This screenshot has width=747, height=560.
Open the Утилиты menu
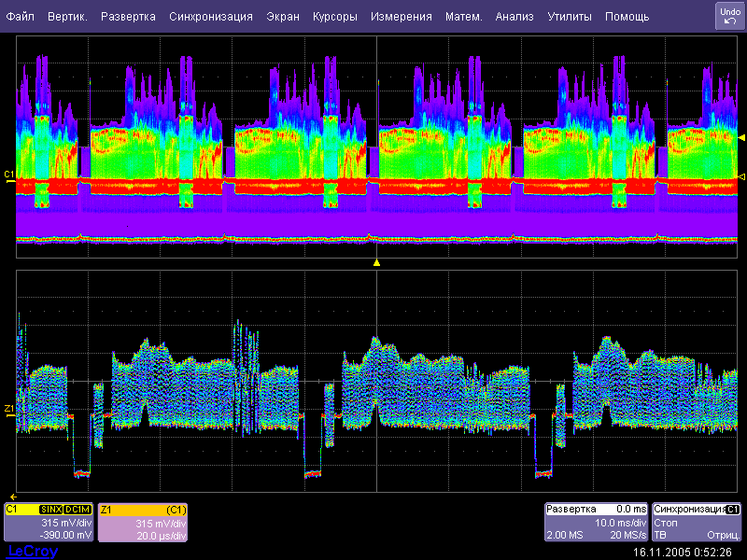[569, 17]
